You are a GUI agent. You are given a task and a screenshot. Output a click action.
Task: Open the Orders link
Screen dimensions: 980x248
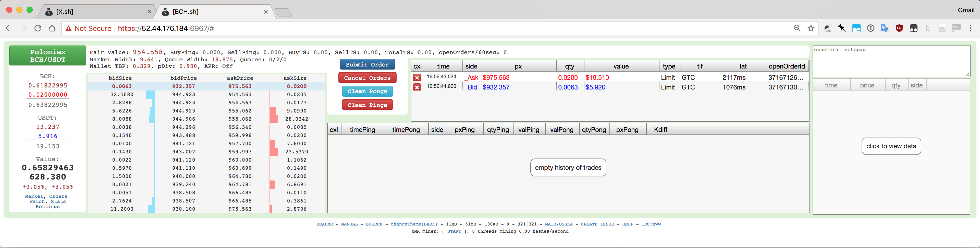pyautogui.click(x=58, y=197)
